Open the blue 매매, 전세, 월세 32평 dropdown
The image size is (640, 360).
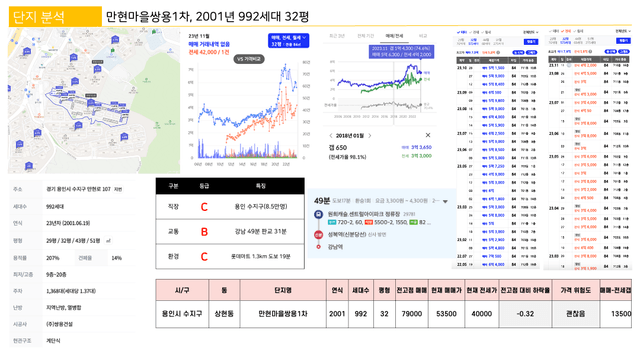pyautogui.click(x=289, y=40)
